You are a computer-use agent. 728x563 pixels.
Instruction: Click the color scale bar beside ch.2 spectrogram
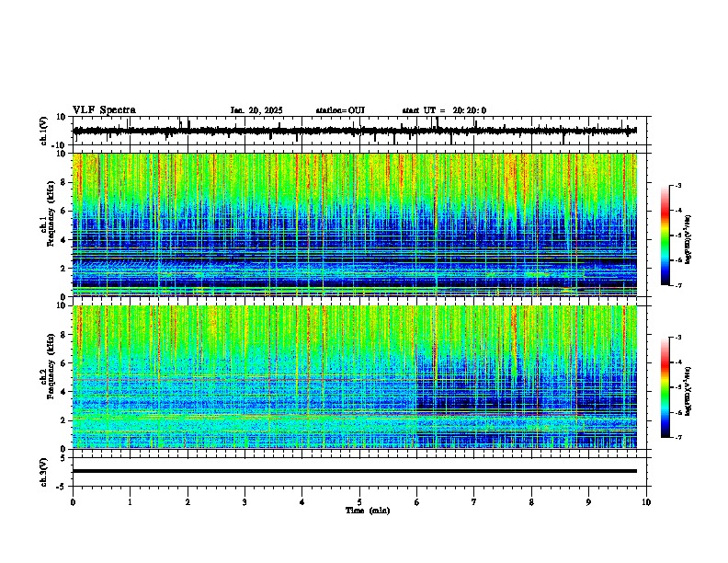coord(665,387)
